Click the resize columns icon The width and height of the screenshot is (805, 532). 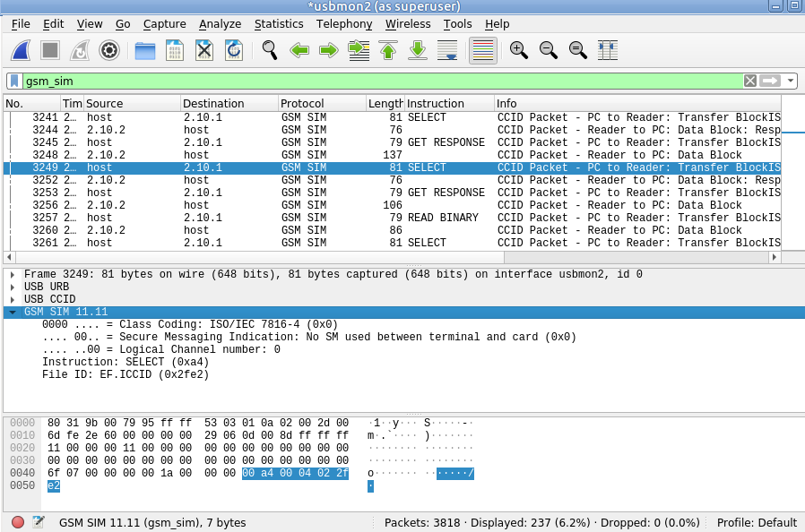pos(608,50)
